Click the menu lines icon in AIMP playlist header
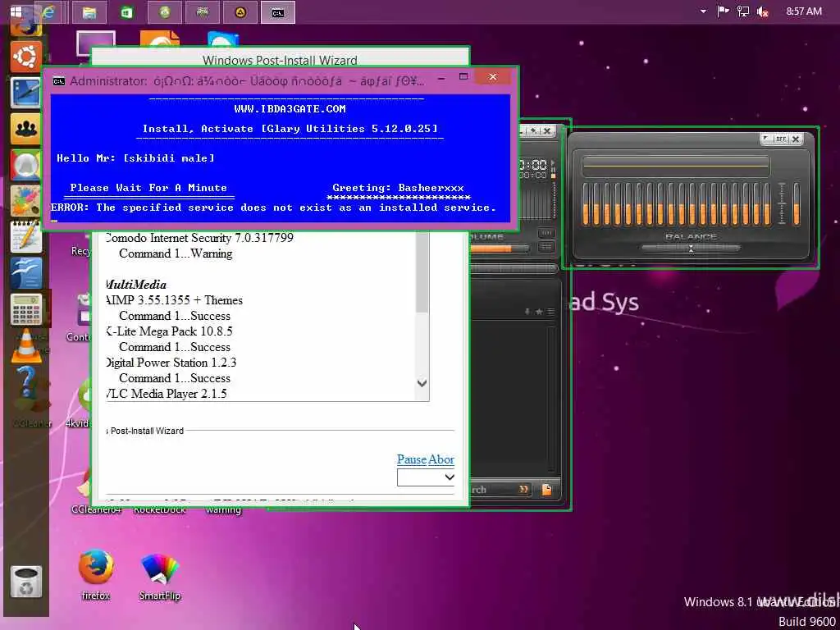The height and width of the screenshot is (630, 840). point(550,311)
